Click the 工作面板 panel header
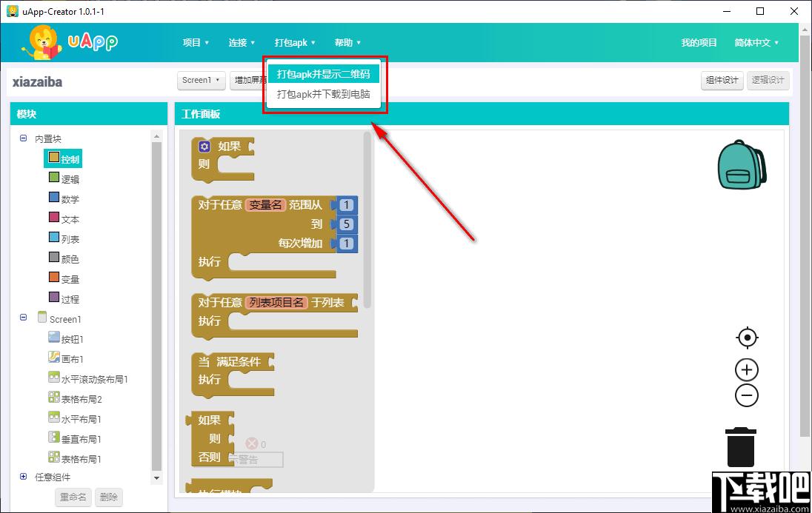This screenshot has height=513, width=812. [x=482, y=114]
